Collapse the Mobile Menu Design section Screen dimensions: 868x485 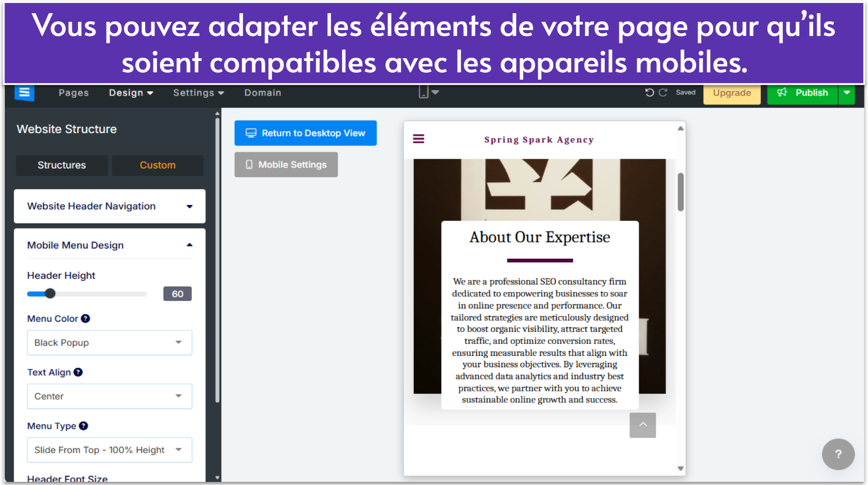110,245
